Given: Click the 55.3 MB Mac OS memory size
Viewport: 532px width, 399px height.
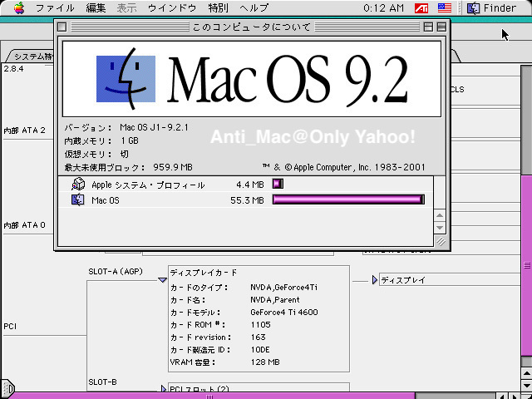Looking at the screenshot, I should pos(247,200).
